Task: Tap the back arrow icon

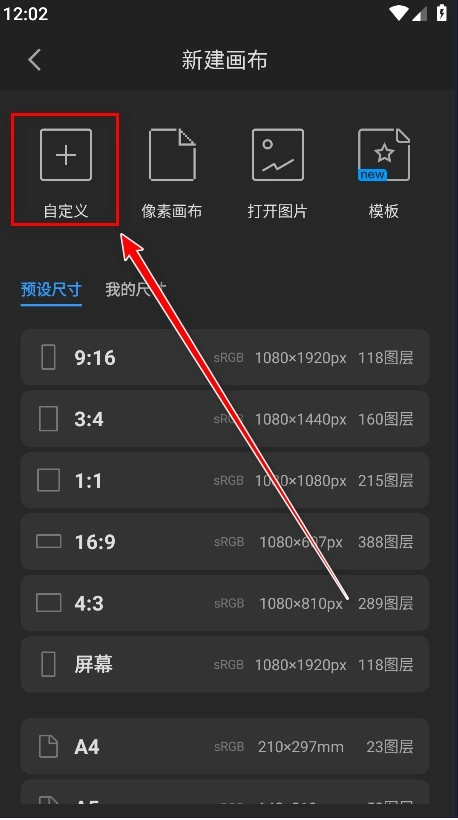Action: [x=35, y=60]
